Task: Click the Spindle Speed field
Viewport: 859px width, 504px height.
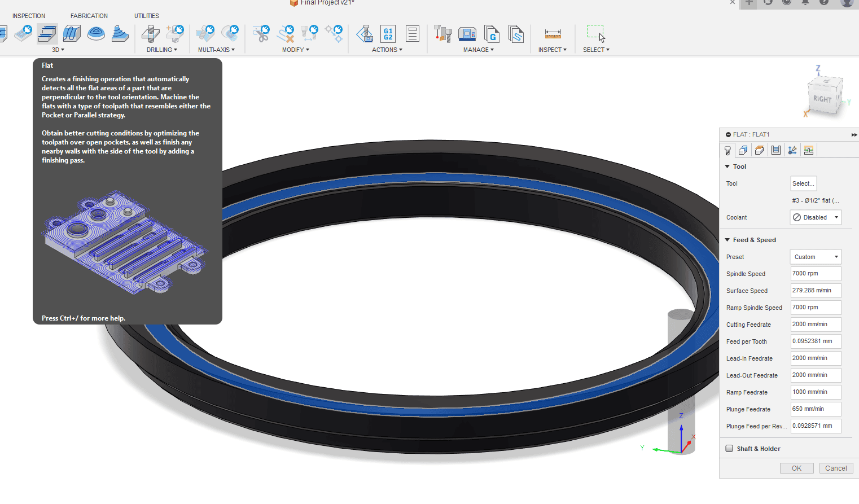Action: pyautogui.click(x=816, y=274)
